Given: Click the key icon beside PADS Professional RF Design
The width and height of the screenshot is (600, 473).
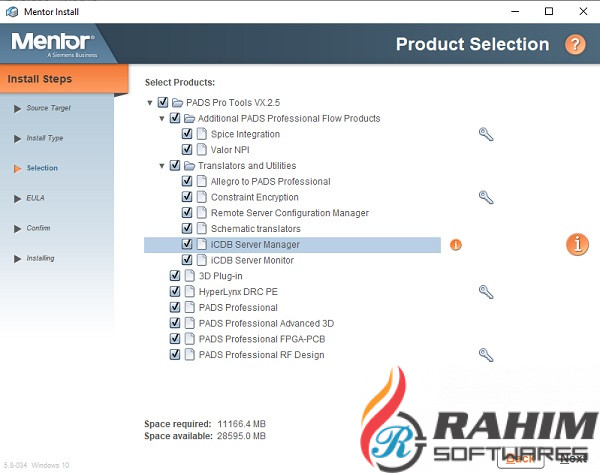Looking at the screenshot, I should pos(486,355).
